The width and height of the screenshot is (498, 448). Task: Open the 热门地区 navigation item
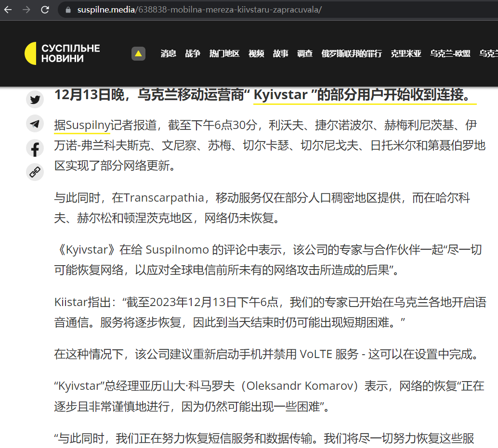(x=224, y=53)
